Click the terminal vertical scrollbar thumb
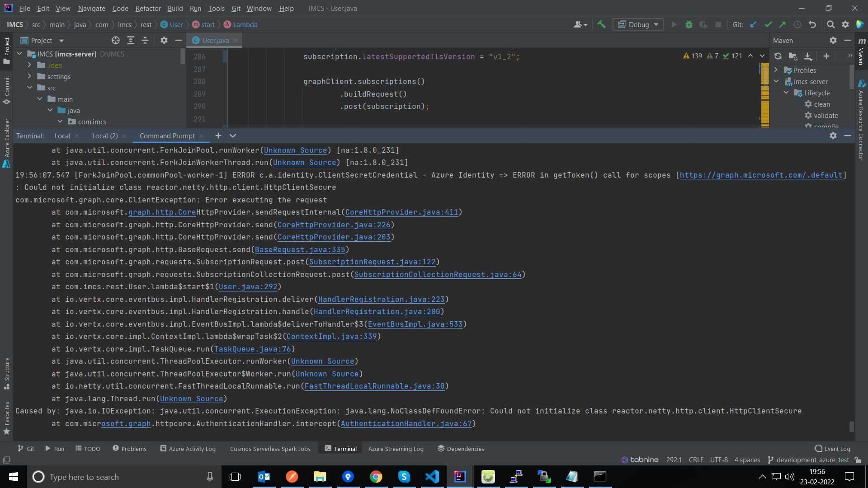Viewport: 868px width, 488px height. pos(852,426)
